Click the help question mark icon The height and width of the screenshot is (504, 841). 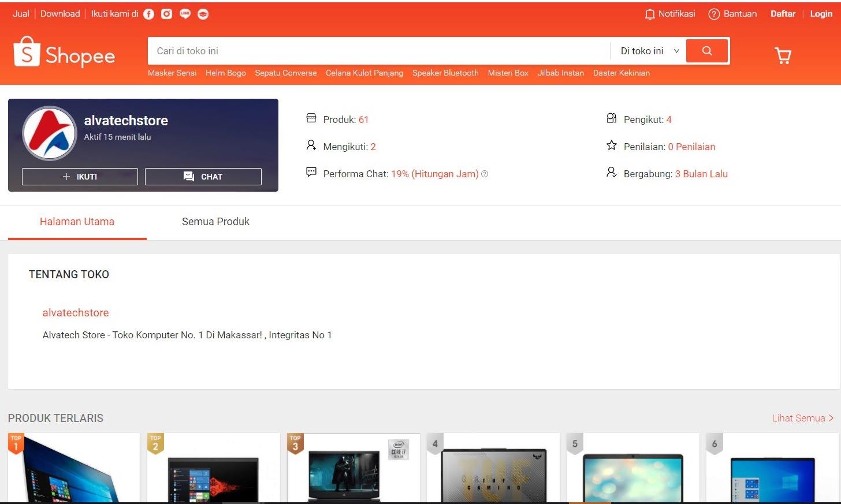click(714, 14)
